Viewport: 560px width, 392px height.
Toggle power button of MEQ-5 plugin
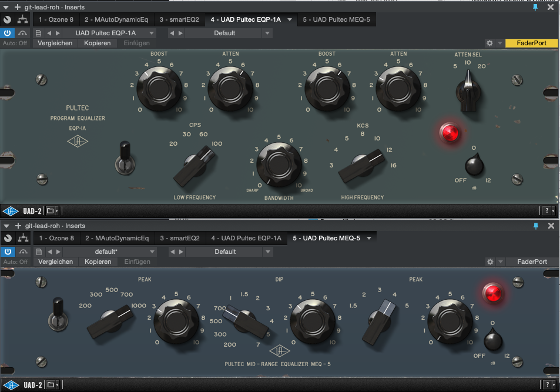click(8, 252)
